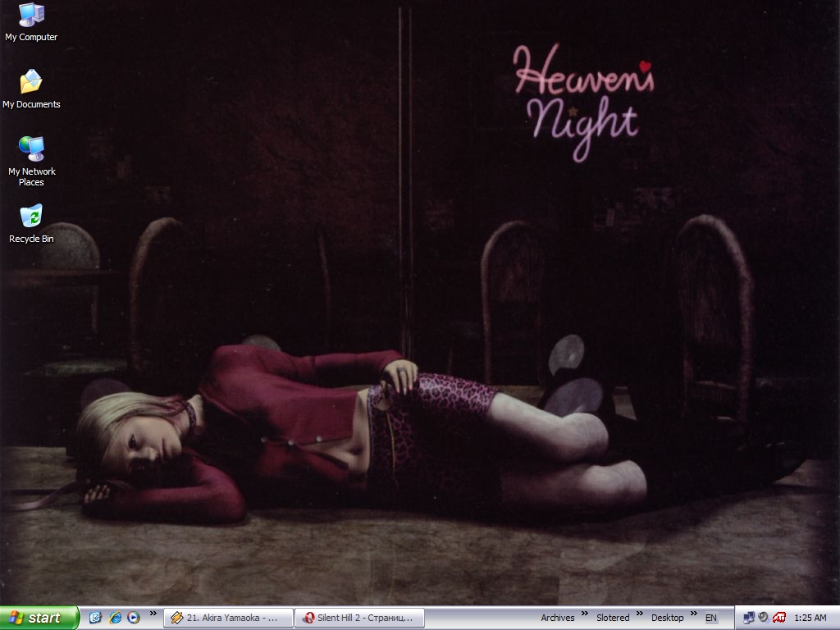
Task: Switch to Akira Yamaoka Winamp taskbar button
Action: 228,618
